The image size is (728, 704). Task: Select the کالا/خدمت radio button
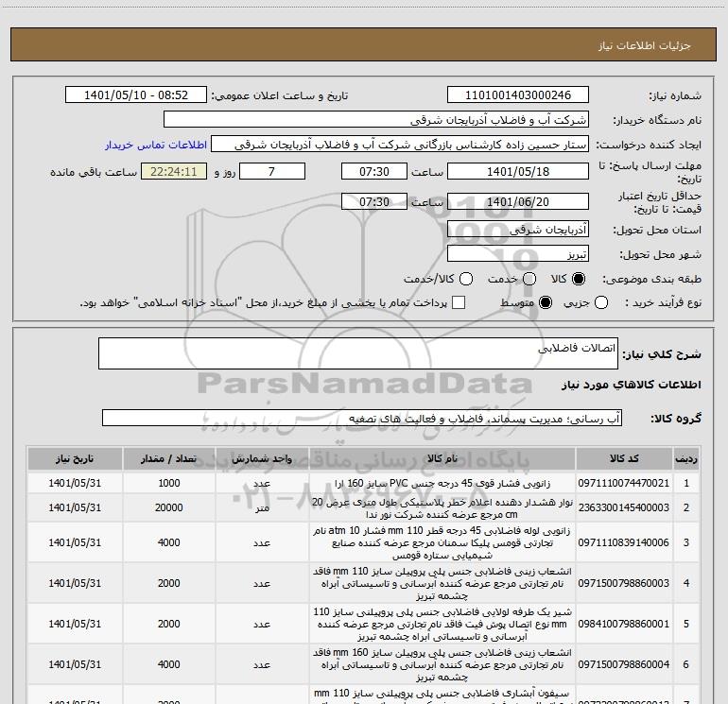click(x=466, y=279)
